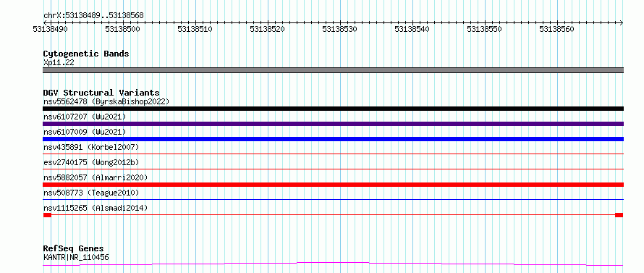This screenshot has height=273, width=644.
Task: Click the purple nsv6107207 variant bar
Action: coord(333,124)
